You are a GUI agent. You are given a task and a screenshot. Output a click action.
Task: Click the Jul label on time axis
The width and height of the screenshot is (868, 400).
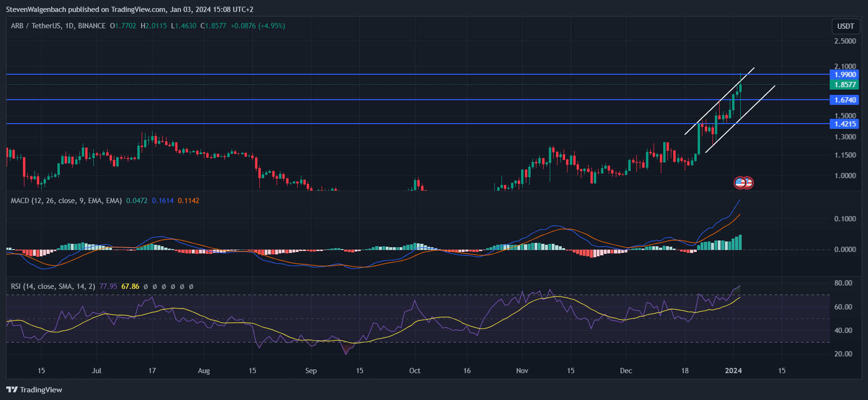point(97,371)
